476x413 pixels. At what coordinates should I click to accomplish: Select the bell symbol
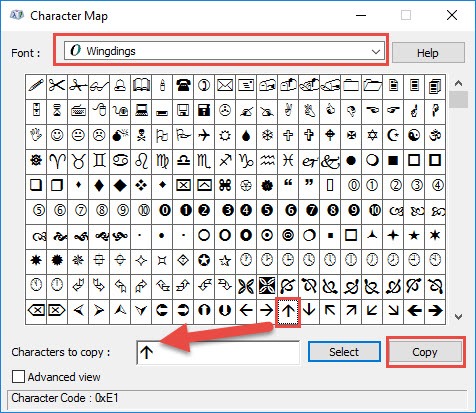pos(120,86)
